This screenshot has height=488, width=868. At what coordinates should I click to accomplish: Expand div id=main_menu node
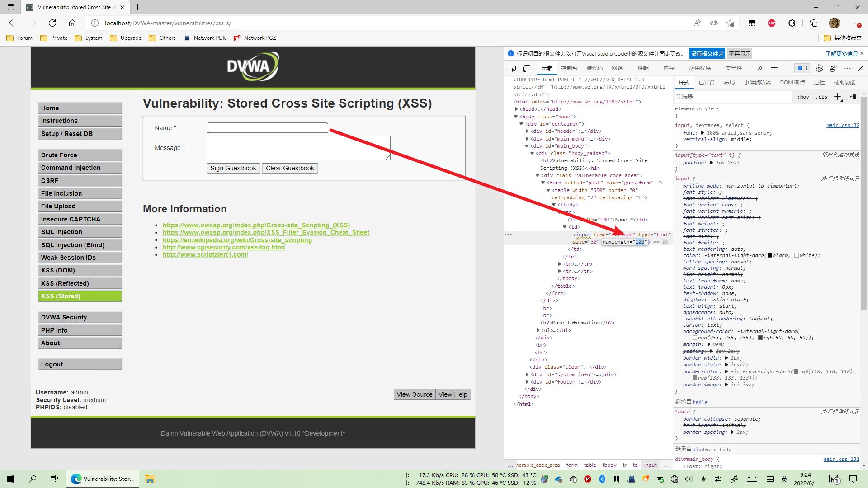[527, 139]
